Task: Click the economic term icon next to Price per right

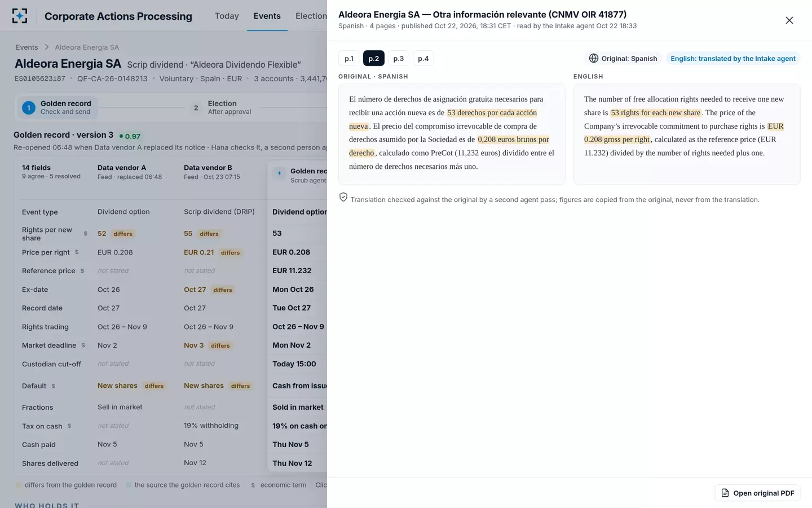Action: tap(77, 252)
